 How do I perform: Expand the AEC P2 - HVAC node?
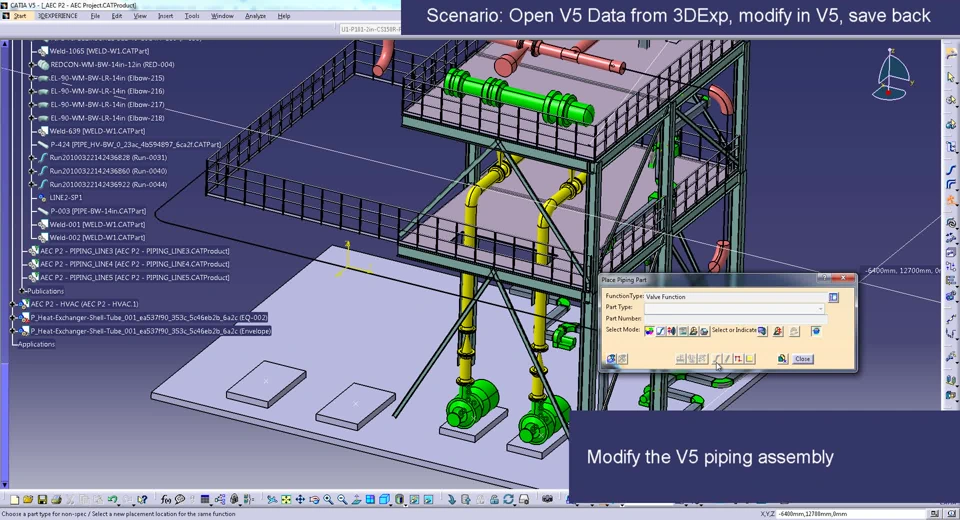click(13, 304)
